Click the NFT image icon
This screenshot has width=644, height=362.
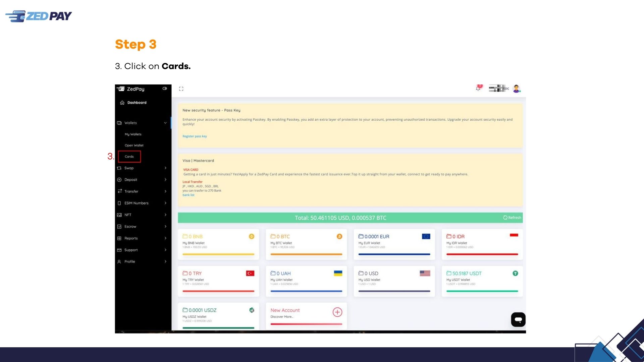[x=119, y=215]
